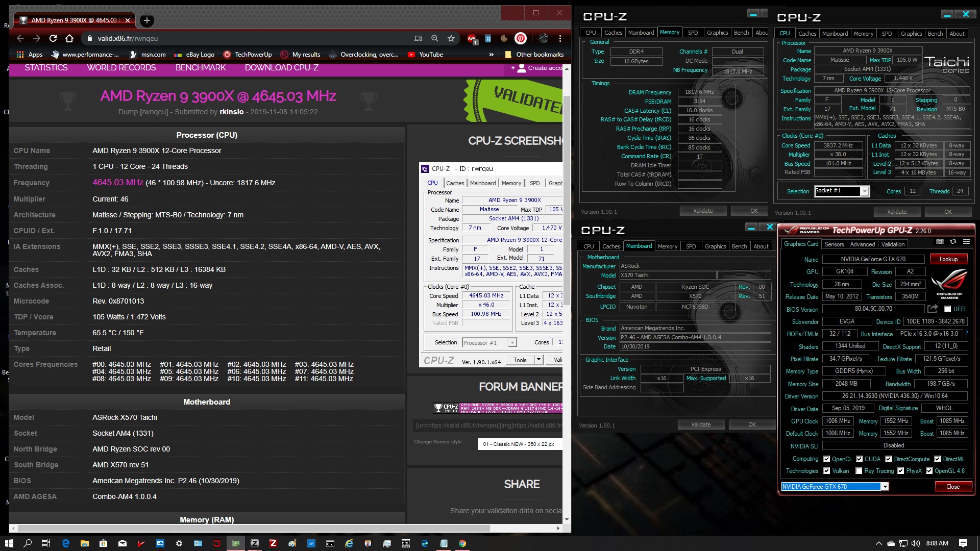This screenshot has width=980, height=551.
Task: Open Settings gear on taskbar
Action: (179, 543)
